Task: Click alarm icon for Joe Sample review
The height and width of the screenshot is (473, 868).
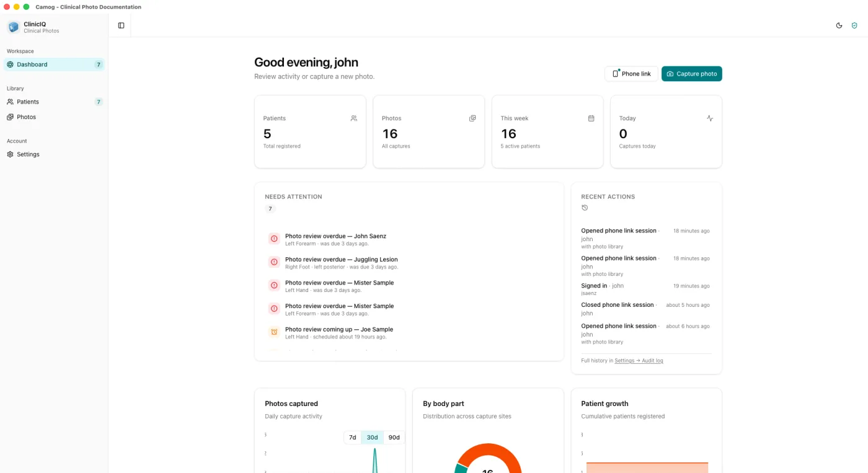Action: [x=274, y=332]
